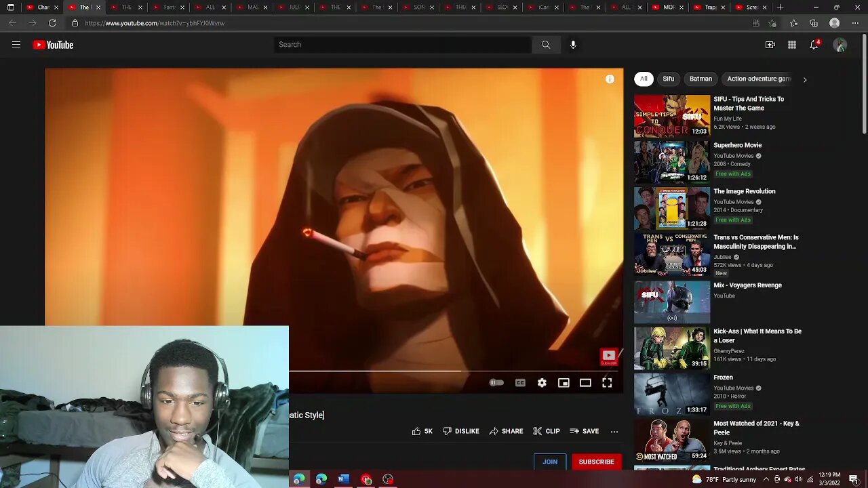Open the tab actions menu at top left
Screen dimensions: 868x488
coord(10,7)
